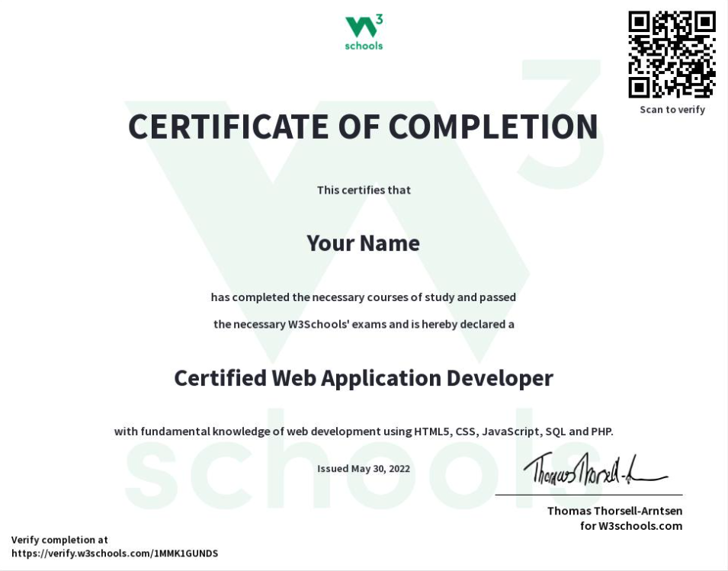Click the 'the necessary W3Schools' exams' line
Screen dimensions: 728x571
364,324
